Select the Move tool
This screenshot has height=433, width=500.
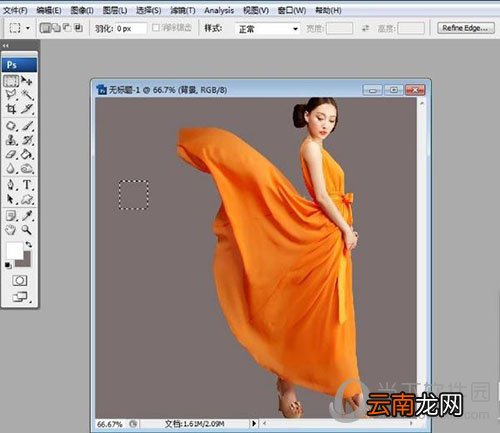point(27,81)
